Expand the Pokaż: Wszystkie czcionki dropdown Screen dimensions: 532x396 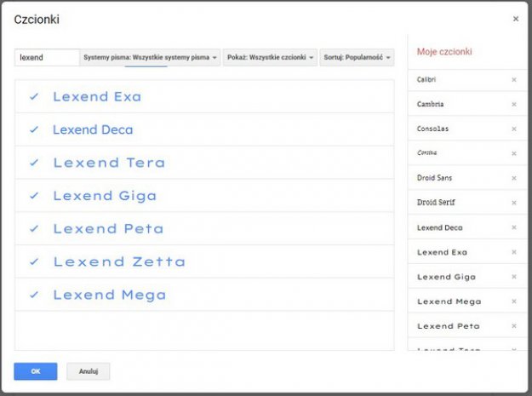[x=270, y=58]
